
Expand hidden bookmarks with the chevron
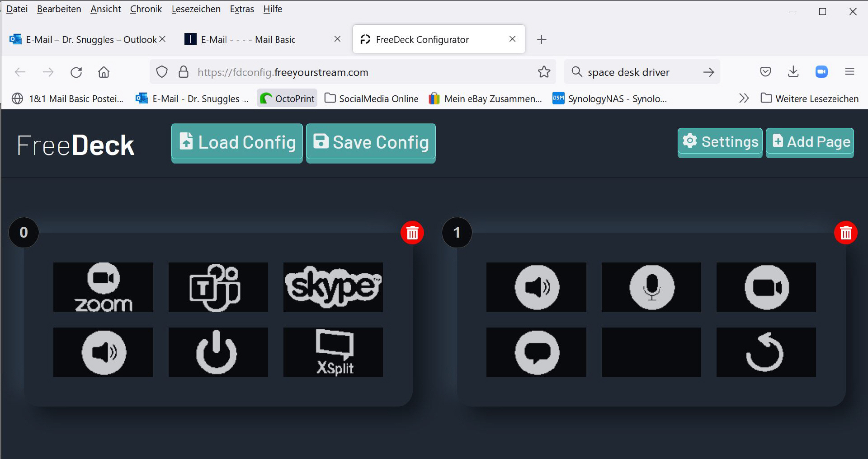(x=744, y=98)
